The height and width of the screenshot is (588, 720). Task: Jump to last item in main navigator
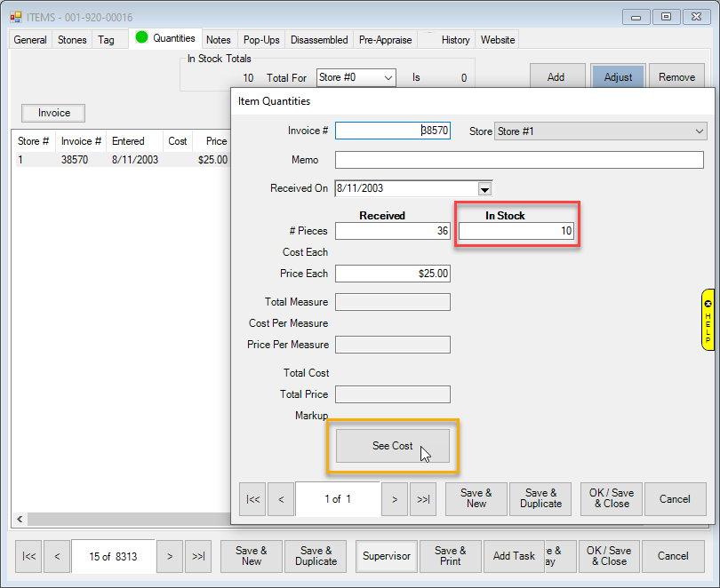click(x=198, y=556)
